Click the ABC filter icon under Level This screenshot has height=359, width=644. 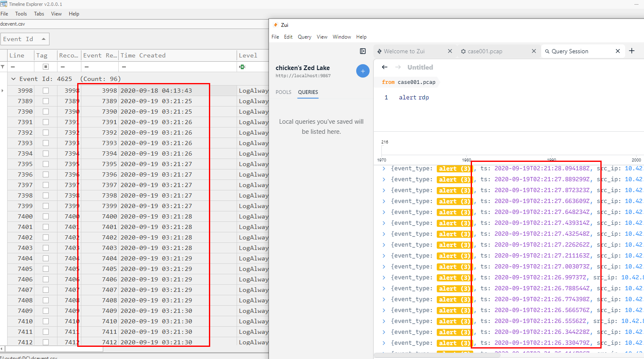[x=242, y=67]
